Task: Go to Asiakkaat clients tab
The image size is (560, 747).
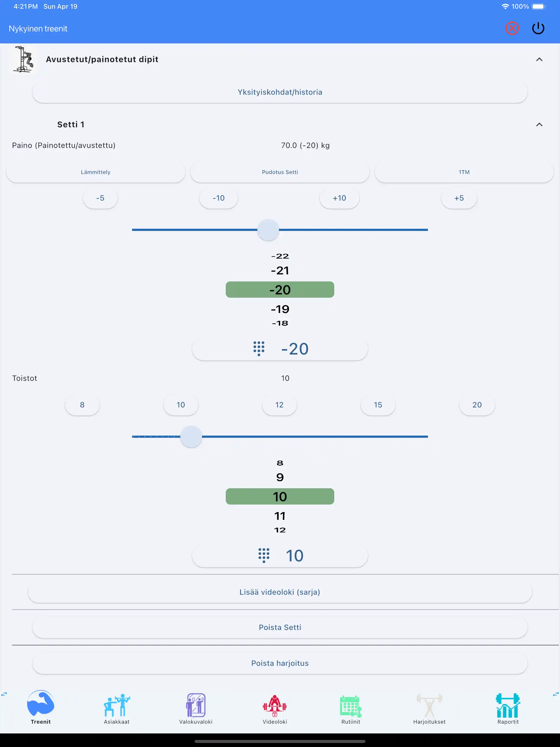Action: click(x=116, y=708)
